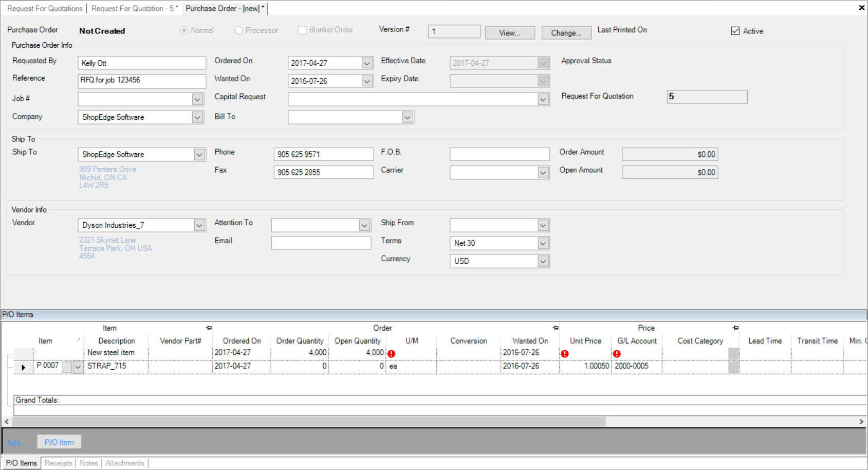The height and width of the screenshot is (470, 868).
Task: Click the Email input field
Action: (x=321, y=243)
